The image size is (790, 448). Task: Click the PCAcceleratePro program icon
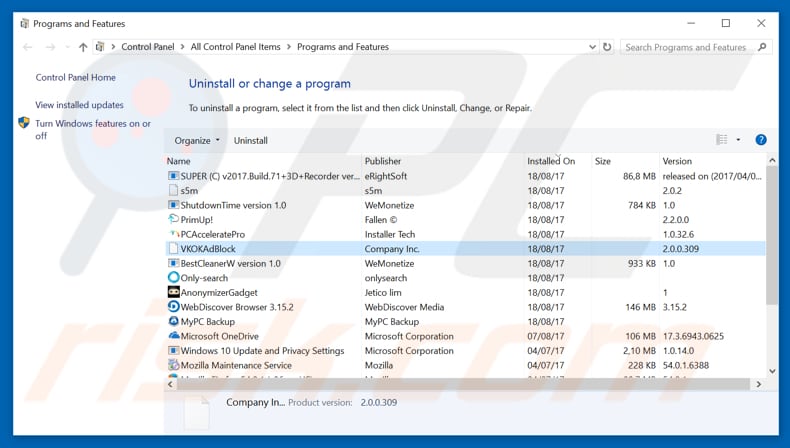(174, 234)
